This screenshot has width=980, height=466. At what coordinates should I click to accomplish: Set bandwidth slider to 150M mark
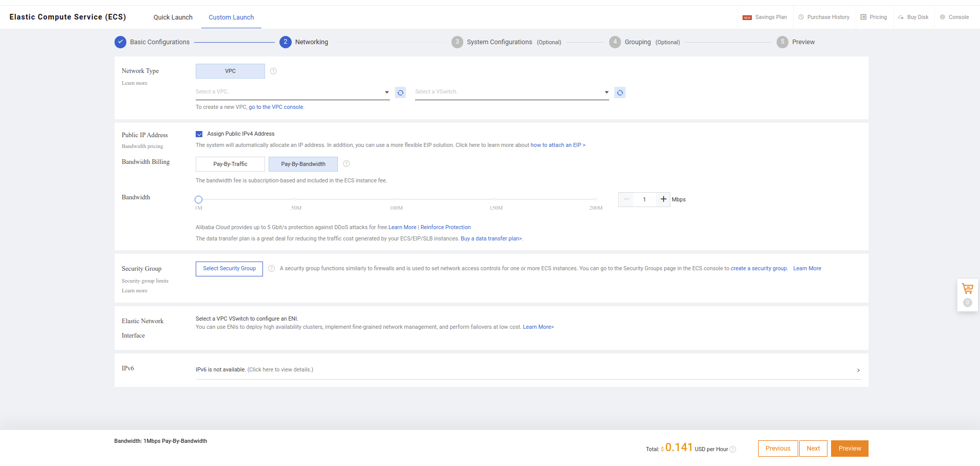click(x=495, y=199)
